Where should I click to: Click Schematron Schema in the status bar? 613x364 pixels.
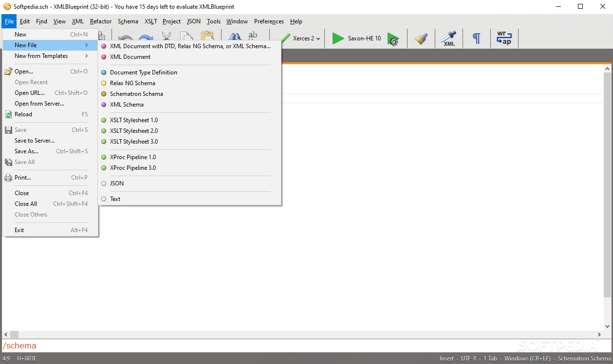click(x=584, y=359)
